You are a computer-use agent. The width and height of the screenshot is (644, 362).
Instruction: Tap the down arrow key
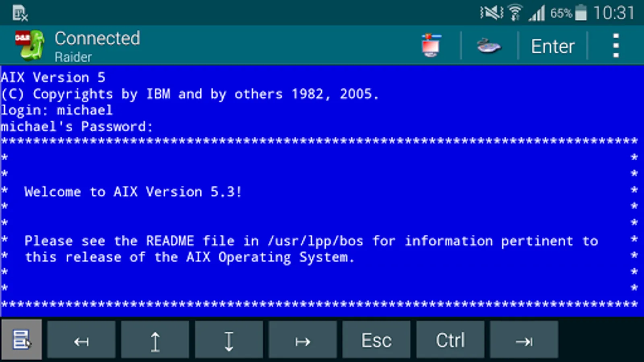click(x=229, y=340)
